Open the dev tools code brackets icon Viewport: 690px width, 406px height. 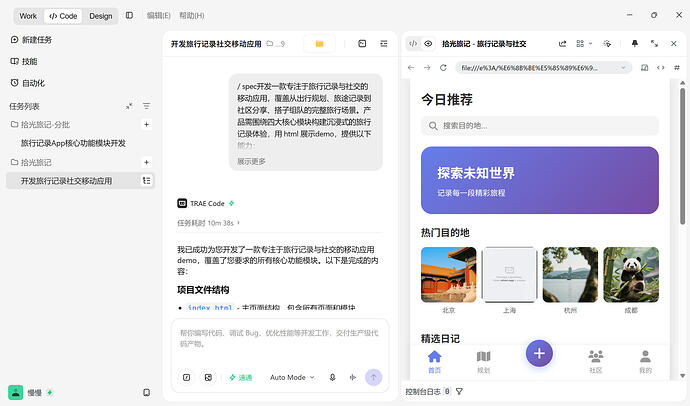click(x=661, y=68)
